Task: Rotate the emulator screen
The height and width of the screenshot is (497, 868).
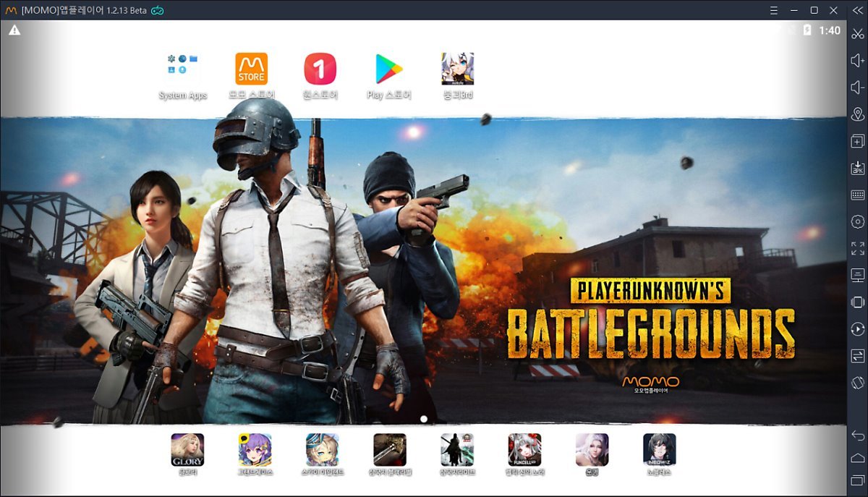Action: point(856,381)
